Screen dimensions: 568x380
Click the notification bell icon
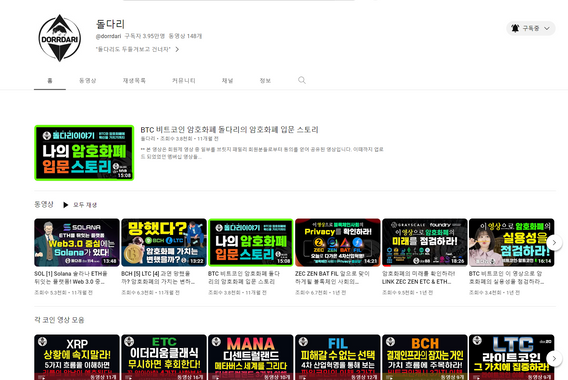pos(515,28)
